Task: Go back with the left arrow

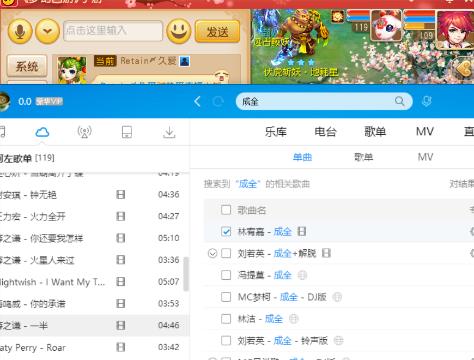Action: pyautogui.click(x=197, y=101)
